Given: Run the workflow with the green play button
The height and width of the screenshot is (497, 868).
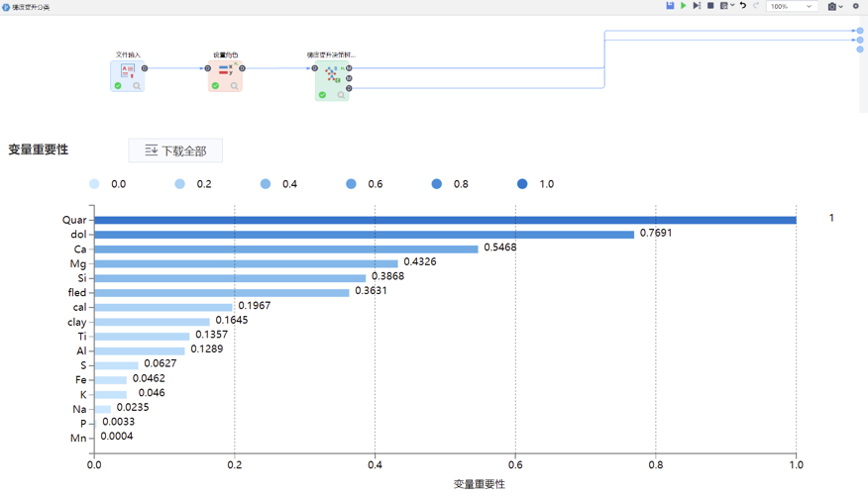Looking at the screenshot, I should (x=684, y=6).
